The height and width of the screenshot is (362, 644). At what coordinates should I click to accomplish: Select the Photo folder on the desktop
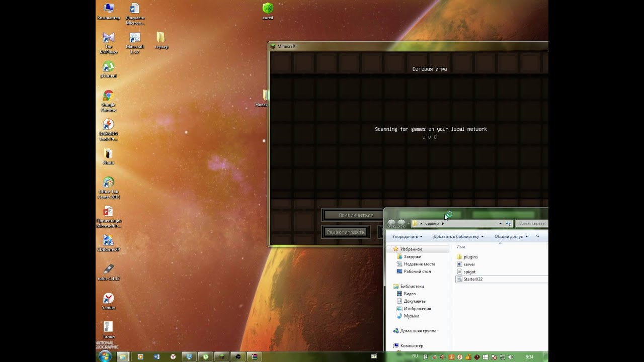(x=108, y=156)
